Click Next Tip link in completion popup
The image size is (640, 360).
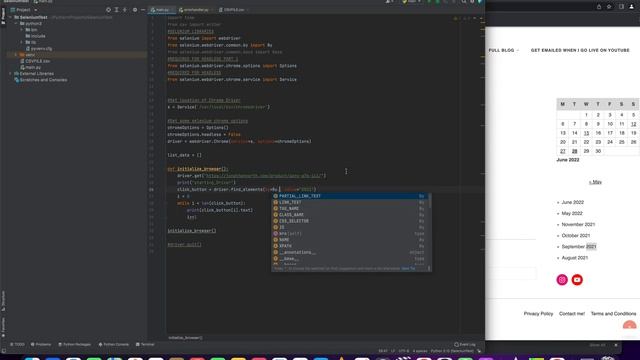tap(408, 269)
